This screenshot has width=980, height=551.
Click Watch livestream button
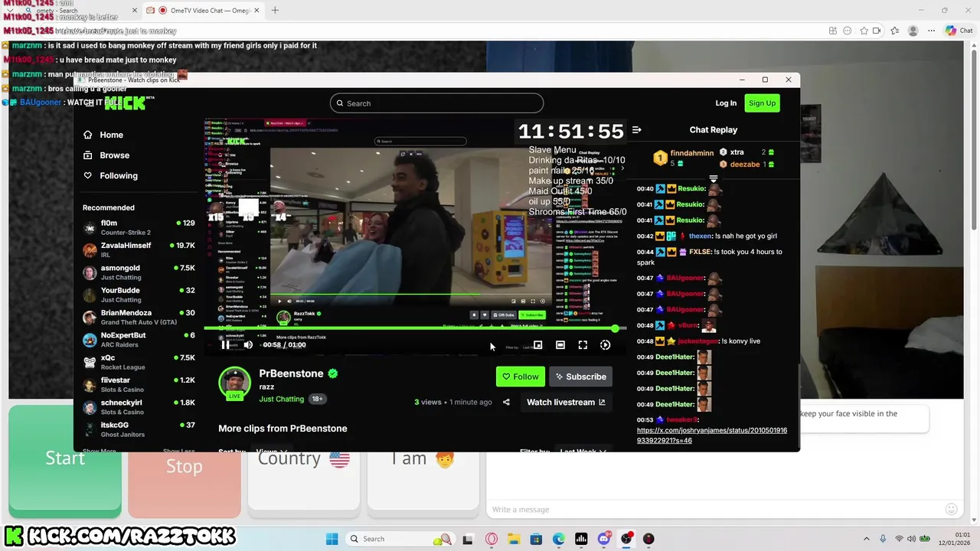click(566, 403)
